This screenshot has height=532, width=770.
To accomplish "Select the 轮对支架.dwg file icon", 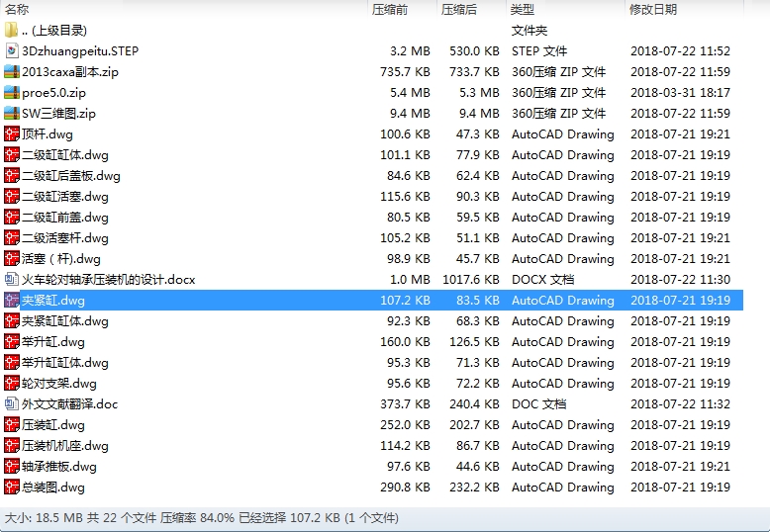I will tap(11, 384).
